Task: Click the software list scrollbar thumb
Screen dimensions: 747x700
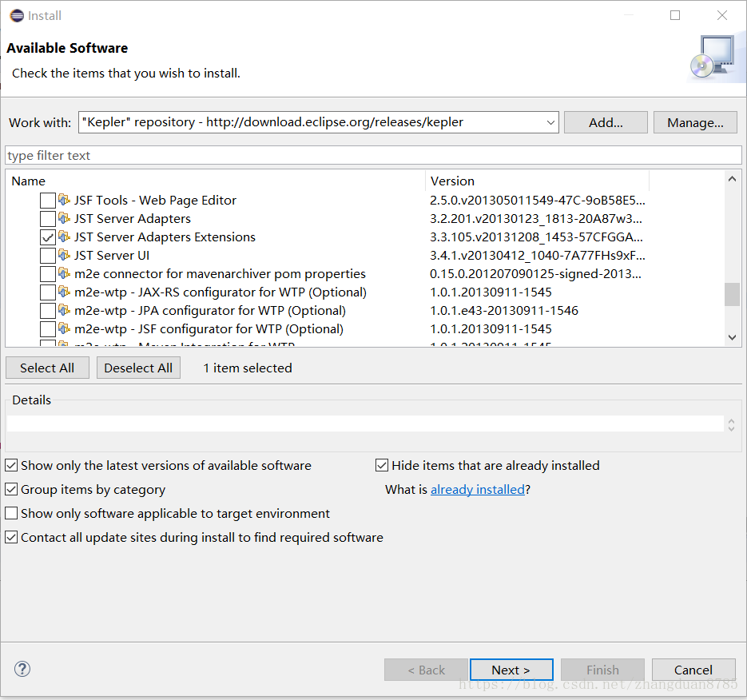Action: point(733,295)
